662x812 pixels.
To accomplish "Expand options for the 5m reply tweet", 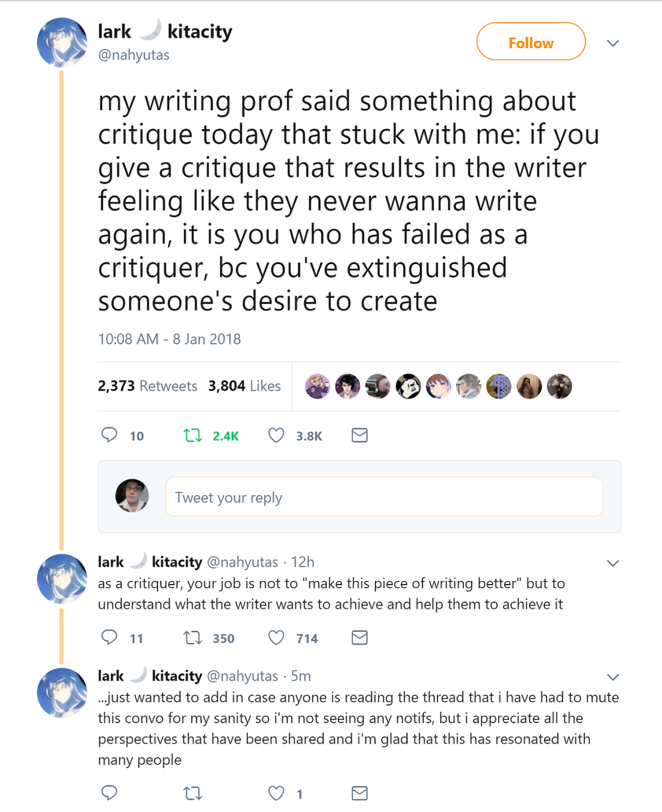I will point(613,677).
